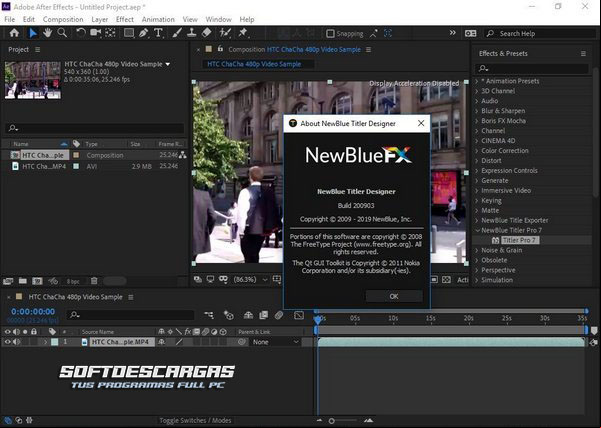Toggle Motion Blur for the composition

pos(279,315)
